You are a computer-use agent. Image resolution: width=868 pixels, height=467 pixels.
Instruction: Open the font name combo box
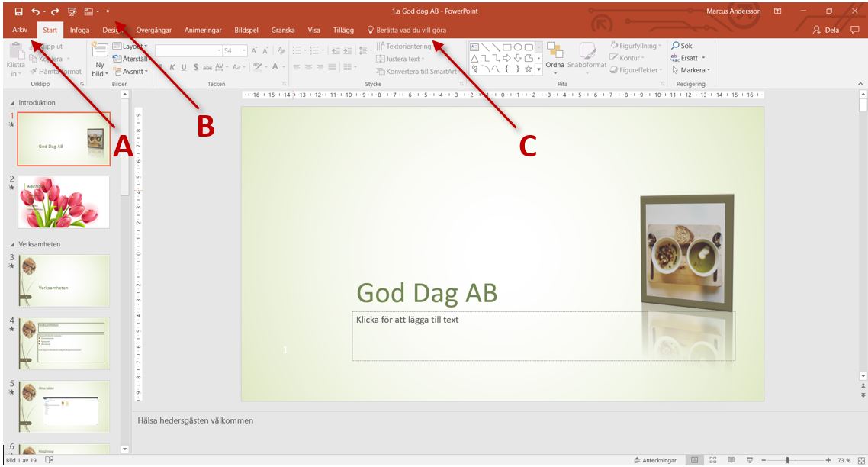click(x=188, y=50)
